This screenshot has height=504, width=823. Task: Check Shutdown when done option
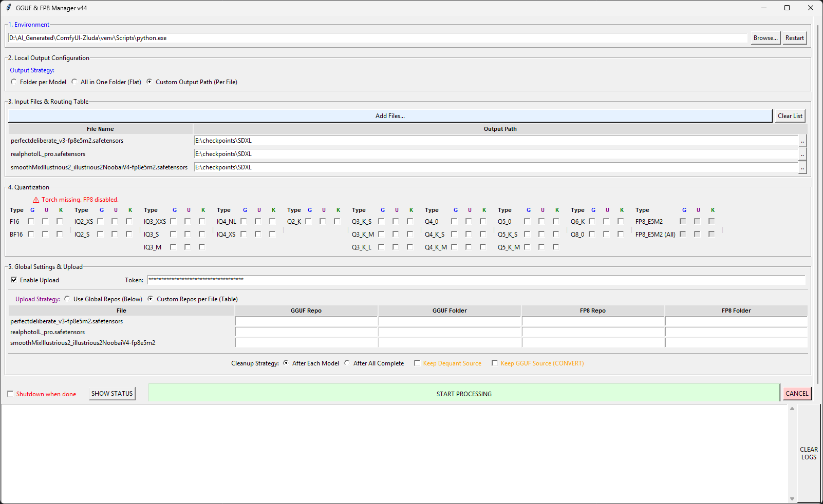[10, 394]
